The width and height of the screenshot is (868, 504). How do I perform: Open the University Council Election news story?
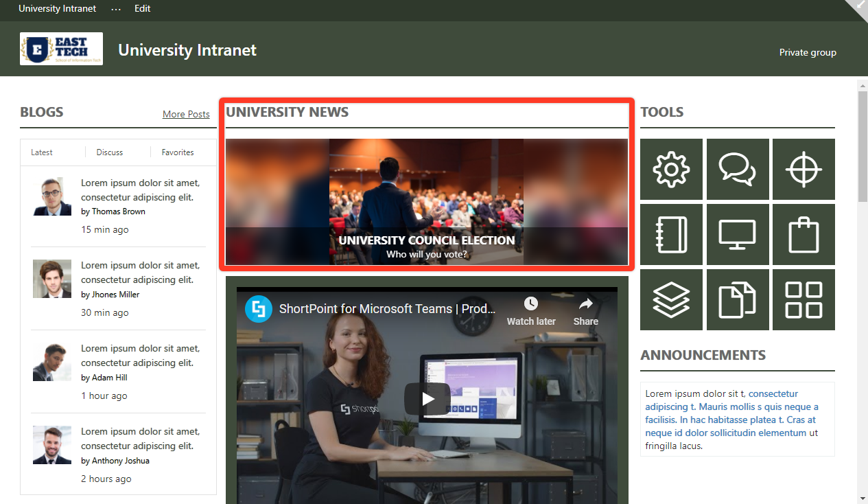[426, 201]
